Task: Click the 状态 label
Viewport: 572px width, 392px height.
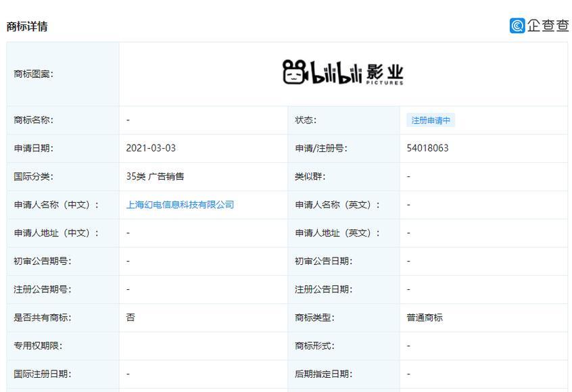Action: tap(306, 120)
